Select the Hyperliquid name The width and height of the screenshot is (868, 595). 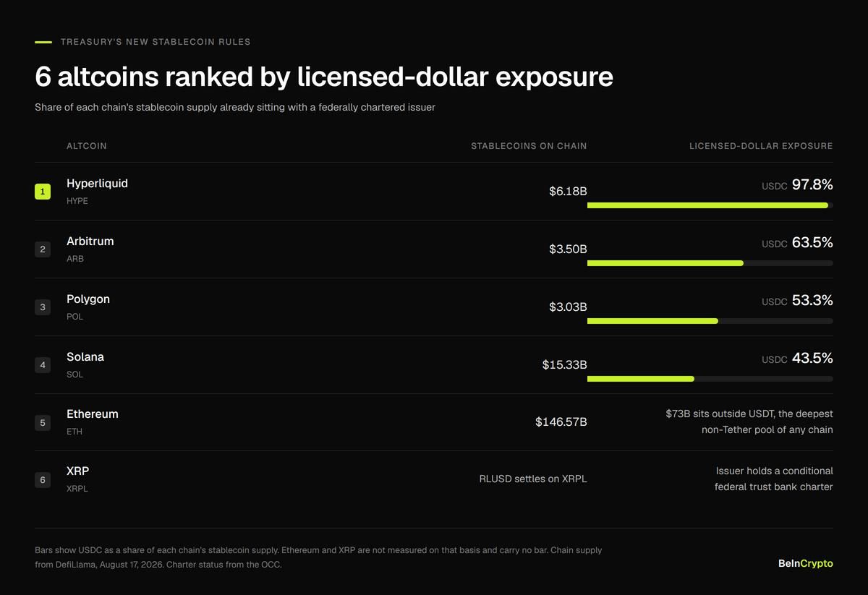[97, 184]
